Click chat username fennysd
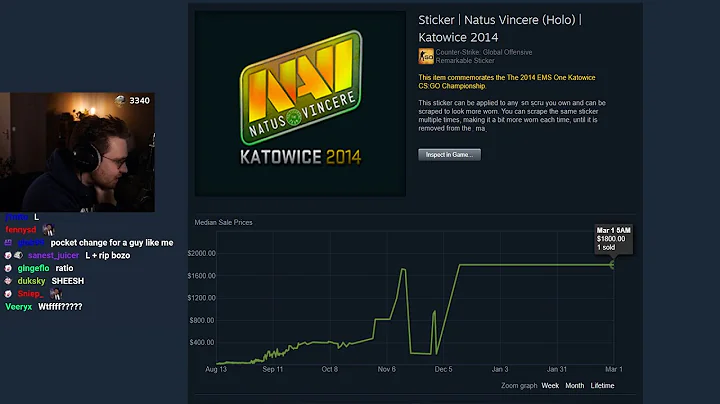This screenshot has height=404, width=720. (21, 230)
